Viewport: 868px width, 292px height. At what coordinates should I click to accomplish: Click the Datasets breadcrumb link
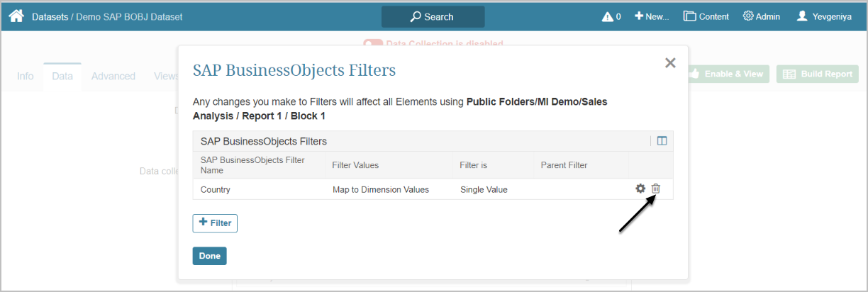50,16
